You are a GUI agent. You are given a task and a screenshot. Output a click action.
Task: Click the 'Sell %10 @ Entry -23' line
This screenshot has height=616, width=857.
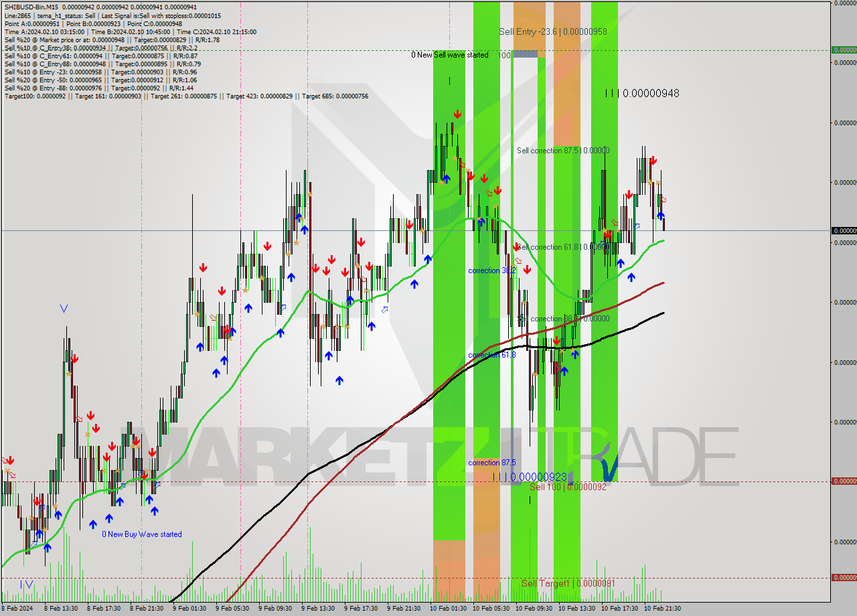(100, 72)
